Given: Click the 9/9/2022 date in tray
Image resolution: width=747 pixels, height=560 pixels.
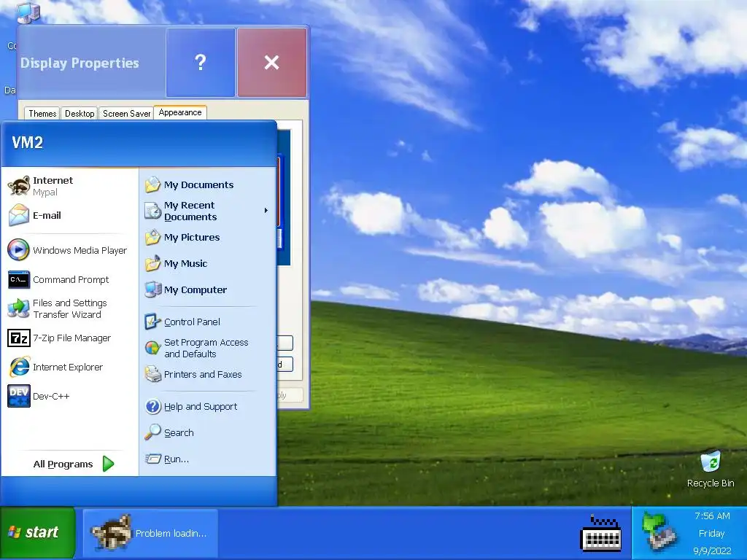Looking at the screenshot, I should point(712,551).
